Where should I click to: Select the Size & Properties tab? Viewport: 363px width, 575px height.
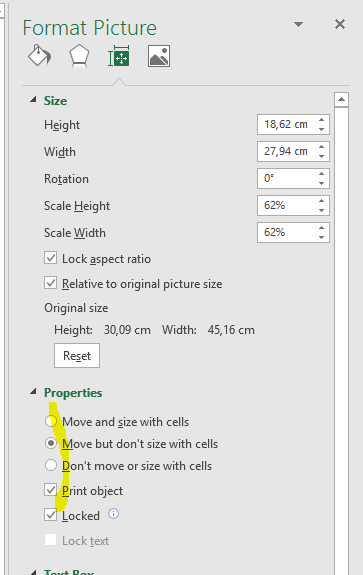pos(119,56)
